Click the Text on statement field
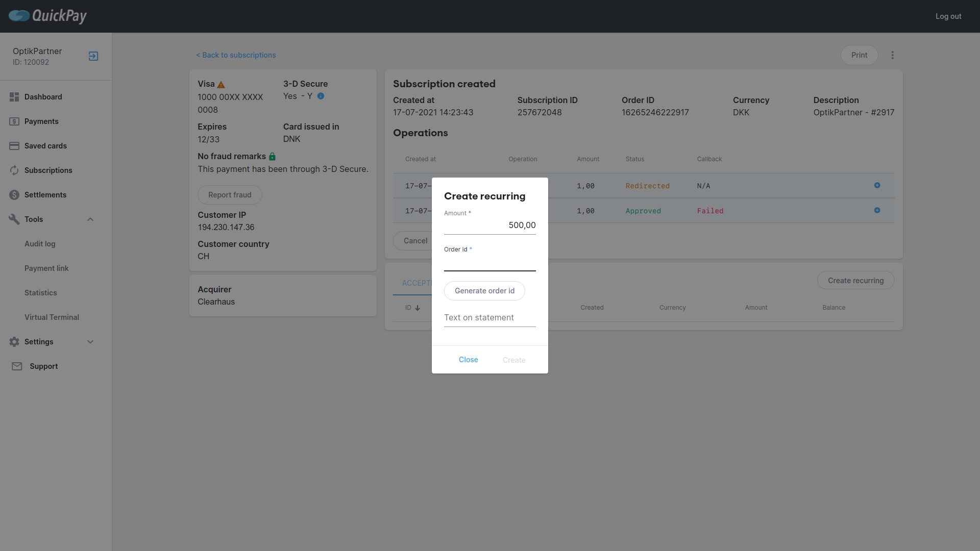This screenshot has height=551, width=980. click(x=489, y=317)
